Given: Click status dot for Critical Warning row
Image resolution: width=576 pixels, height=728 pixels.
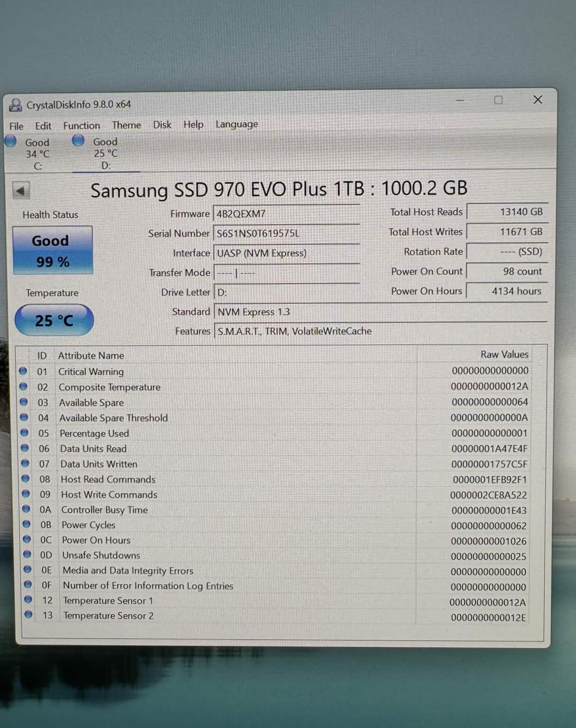Looking at the screenshot, I should [23, 371].
